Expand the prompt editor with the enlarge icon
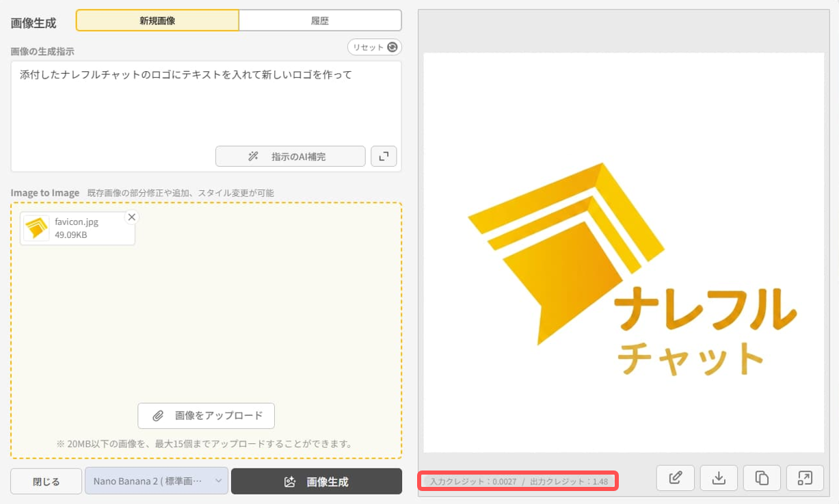The image size is (839, 504). click(384, 157)
